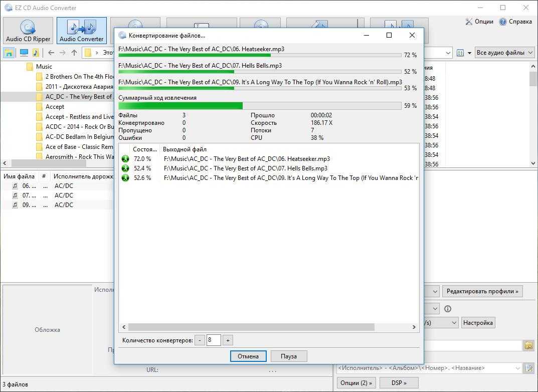Go forward with the right arrow
This screenshot has width=538, height=392.
pos(63,53)
